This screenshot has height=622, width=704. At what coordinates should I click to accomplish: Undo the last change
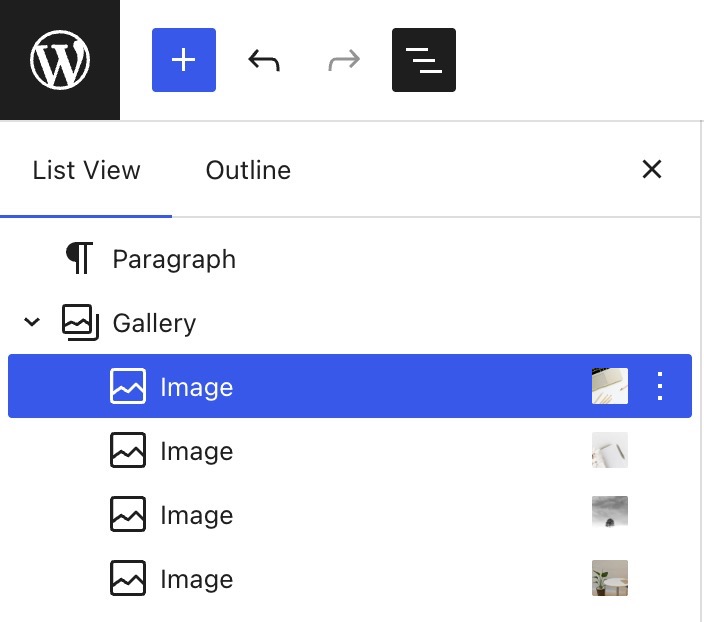click(x=264, y=60)
